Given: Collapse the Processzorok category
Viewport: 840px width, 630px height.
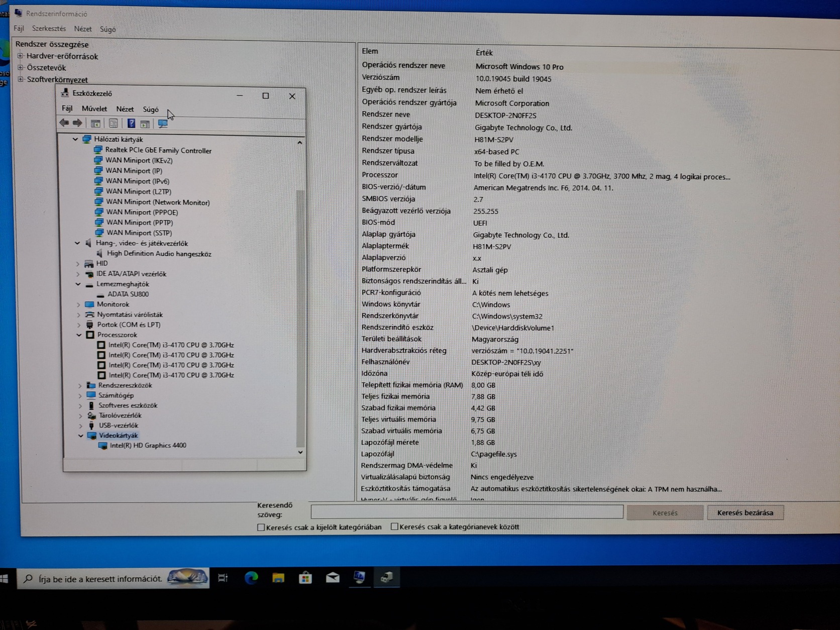Looking at the screenshot, I should click(x=79, y=335).
